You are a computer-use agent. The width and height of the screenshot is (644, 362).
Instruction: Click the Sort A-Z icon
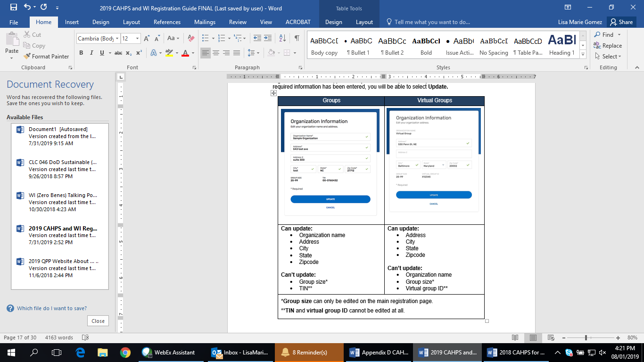click(x=282, y=38)
